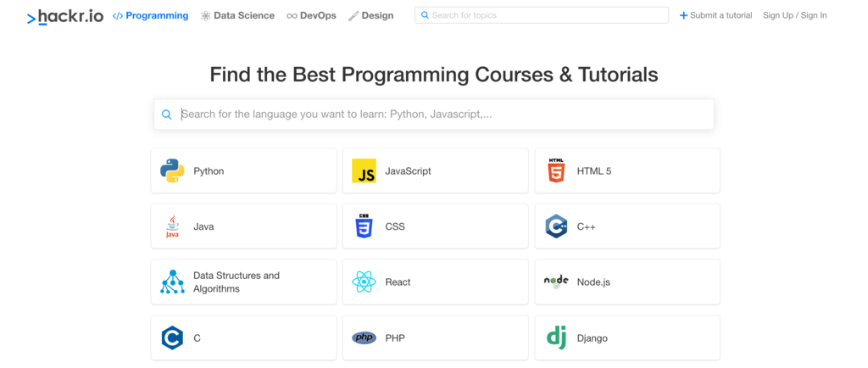The height and width of the screenshot is (368, 868).
Task: Click the Programming code-brackets icon
Action: tap(117, 16)
